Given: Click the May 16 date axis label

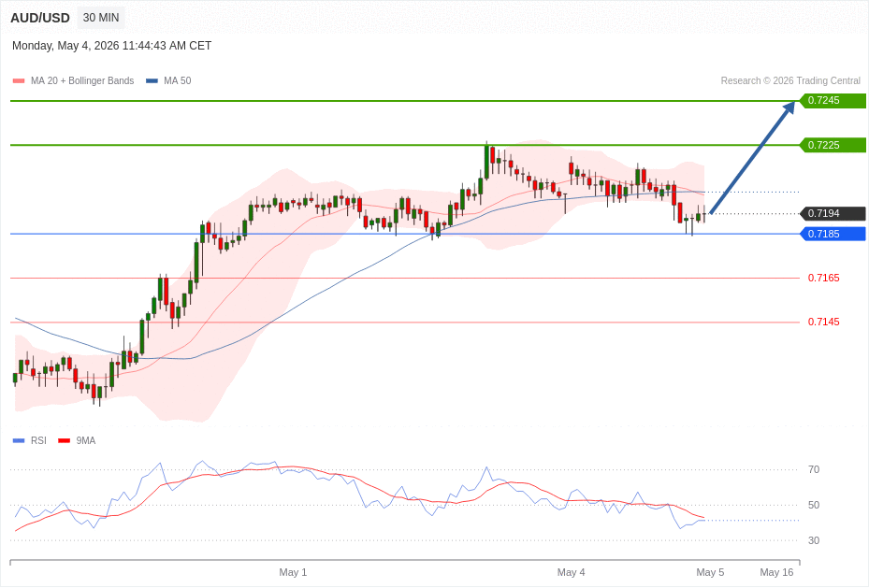Looking at the screenshot, I should click(776, 572).
